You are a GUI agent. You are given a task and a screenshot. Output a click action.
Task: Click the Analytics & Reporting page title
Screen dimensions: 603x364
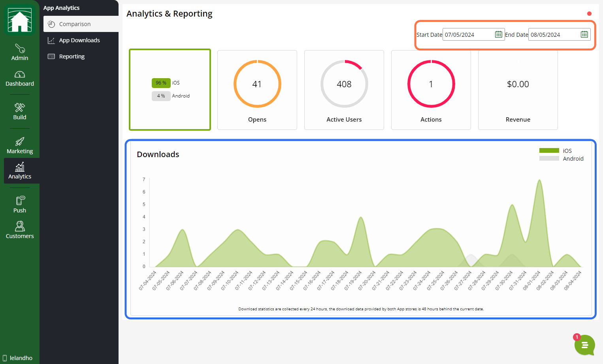click(x=169, y=14)
